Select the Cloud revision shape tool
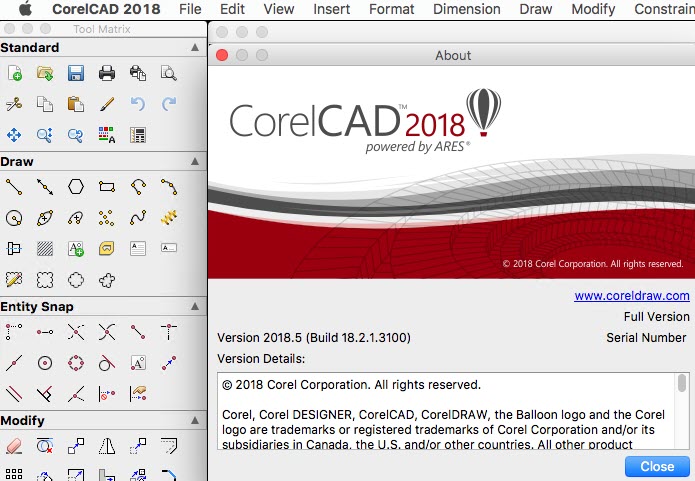Image resolution: width=695 pixels, height=481 pixels. pos(107,280)
